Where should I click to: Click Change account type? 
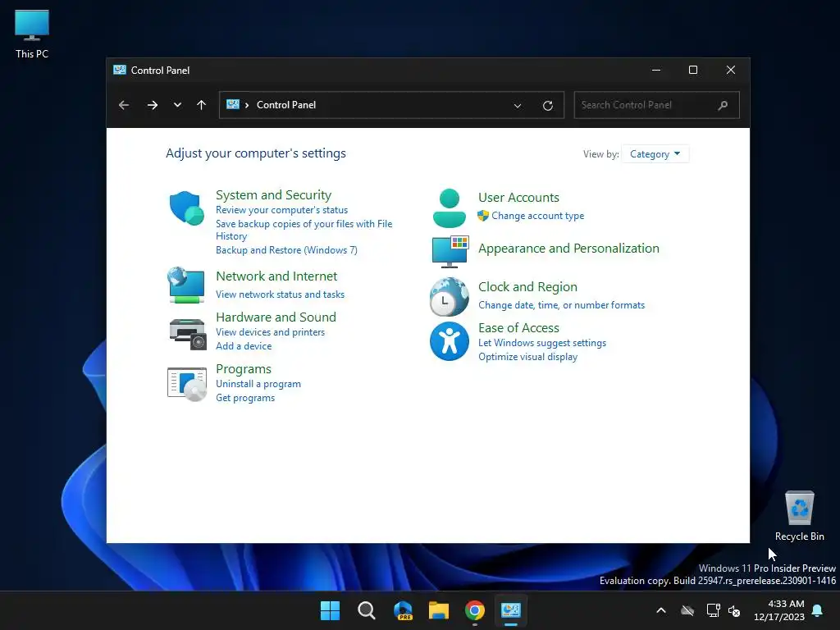click(538, 216)
